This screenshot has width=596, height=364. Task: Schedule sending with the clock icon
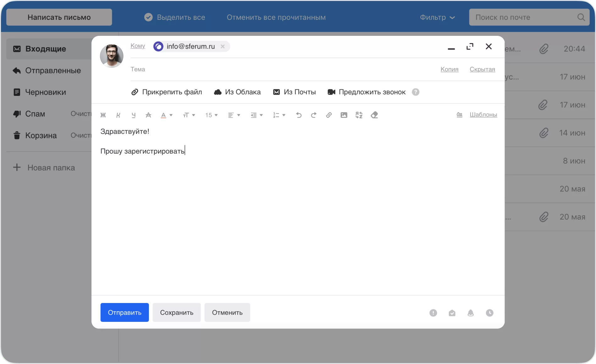[x=489, y=313]
